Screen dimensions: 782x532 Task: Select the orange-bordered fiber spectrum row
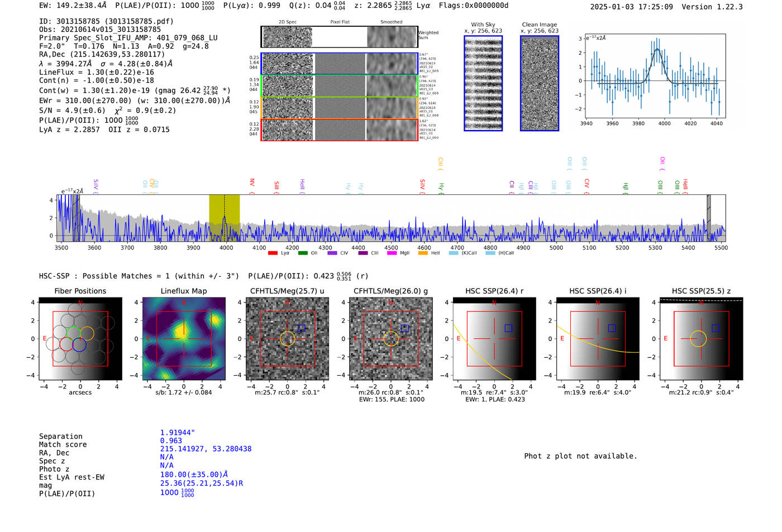click(x=340, y=108)
